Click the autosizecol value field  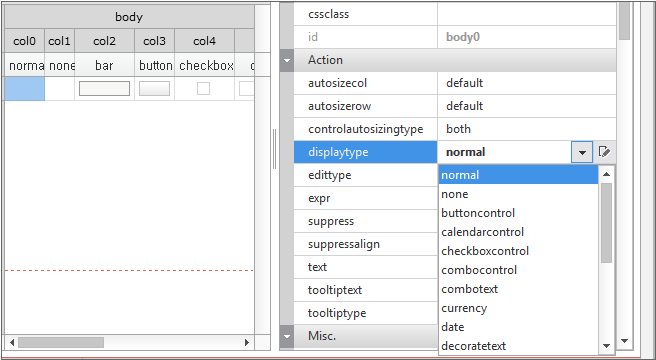point(527,83)
